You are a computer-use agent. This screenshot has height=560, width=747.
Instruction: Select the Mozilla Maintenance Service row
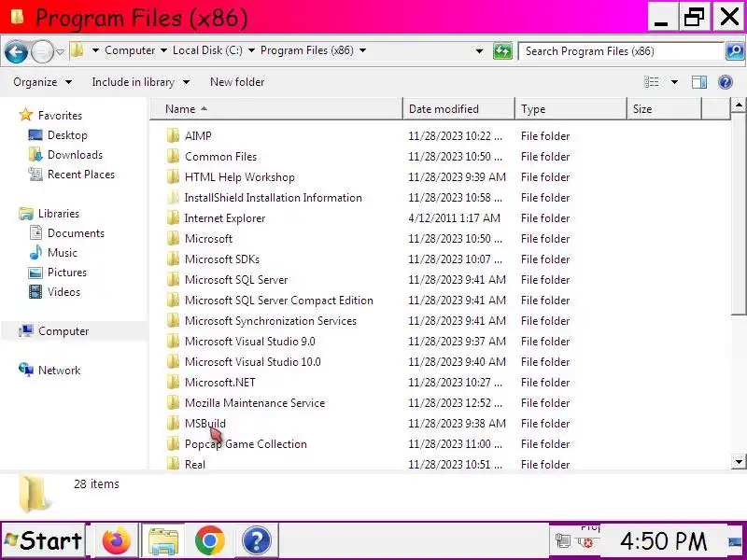tap(368, 402)
